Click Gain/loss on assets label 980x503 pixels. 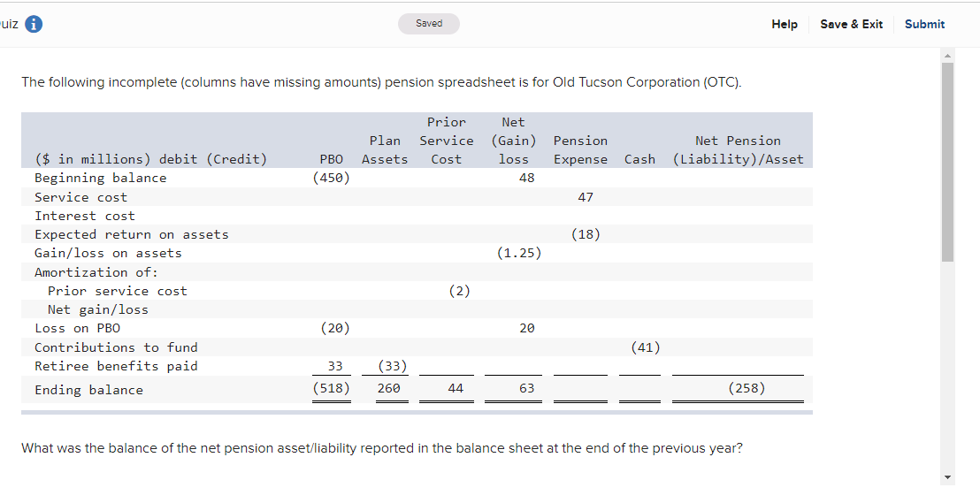(108, 254)
